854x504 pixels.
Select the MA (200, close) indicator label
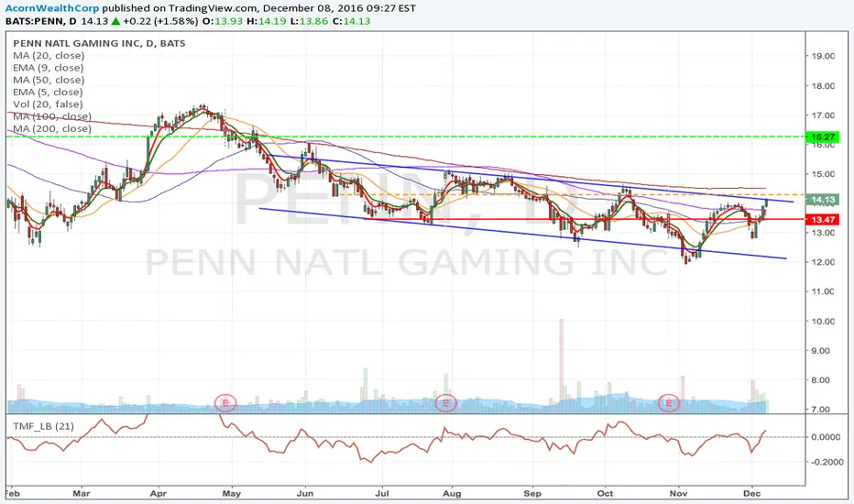coord(51,128)
